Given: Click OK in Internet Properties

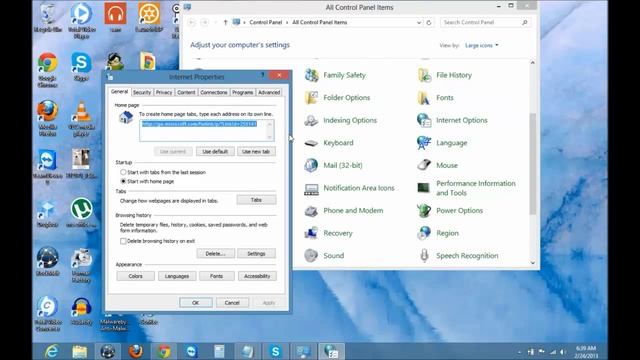Looking at the screenshot, I should [196, 303].
